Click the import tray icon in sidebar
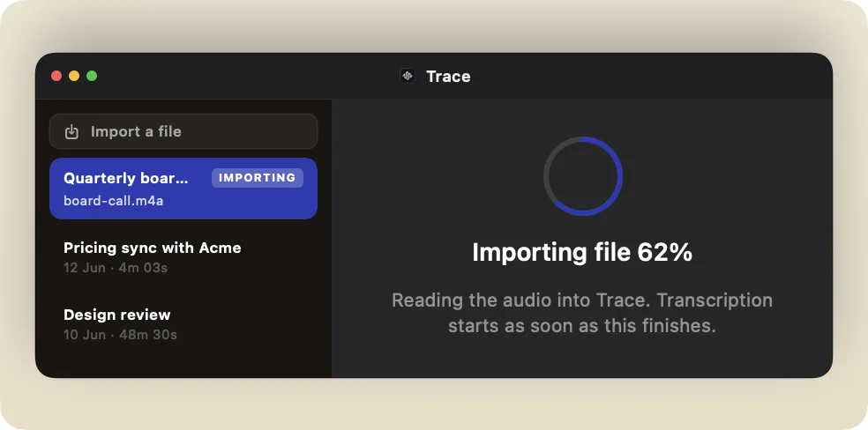The height and width of the screenshot is (430, 868). click(x=72, y=132)
